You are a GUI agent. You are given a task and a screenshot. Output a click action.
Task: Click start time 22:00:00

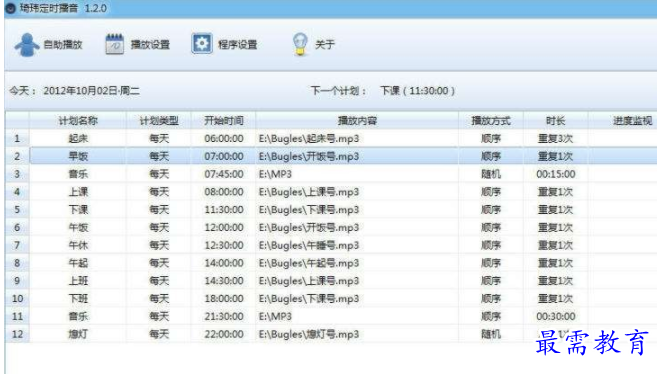pos(224,334)
